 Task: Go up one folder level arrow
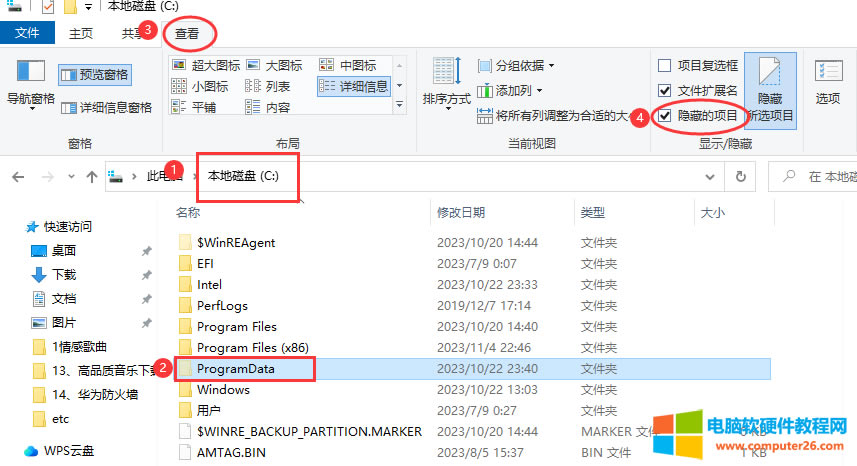[92, 176]
